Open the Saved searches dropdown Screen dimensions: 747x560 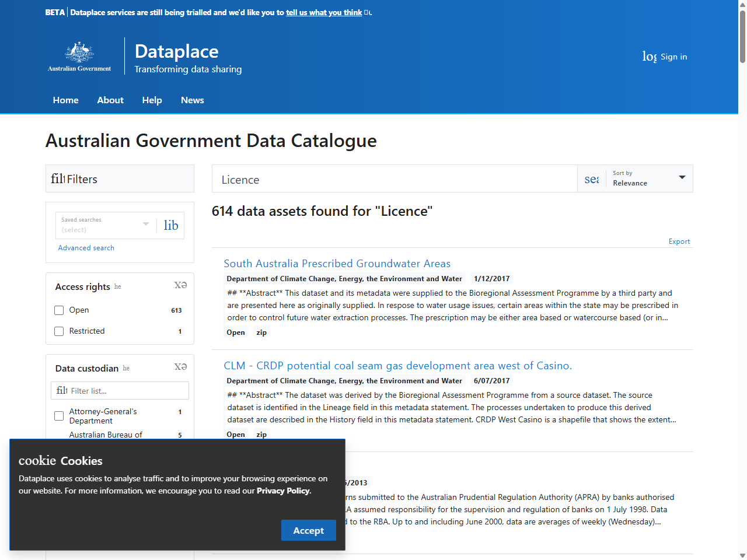point(106,225)
